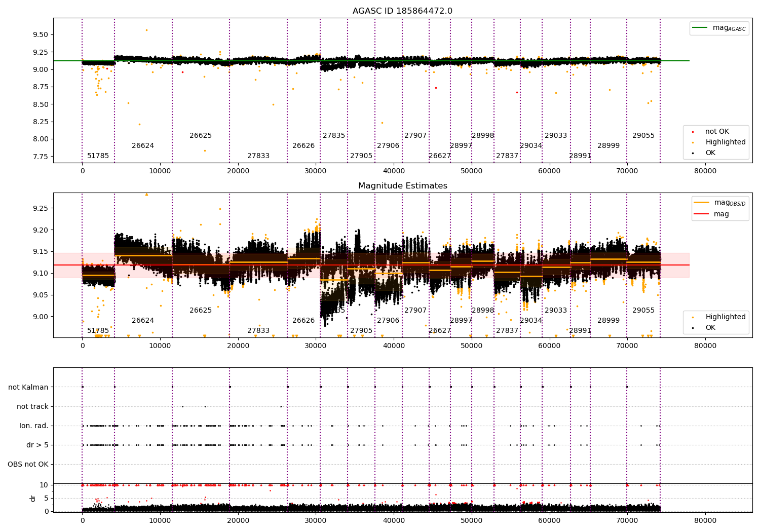Click the Magnitude Estimates panel title
Viewport: 760px width, 532px height.
[x=402, y=186]
